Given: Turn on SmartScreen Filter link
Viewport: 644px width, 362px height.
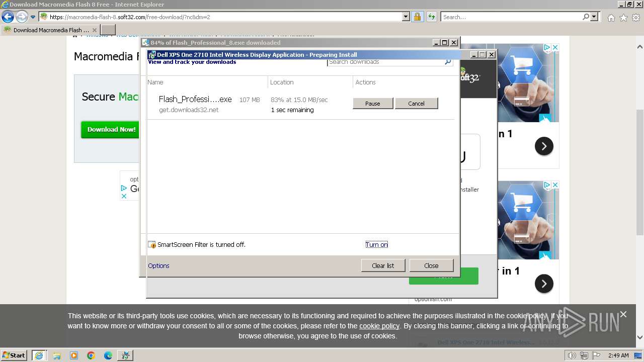Looking at the screenshot, I should click(x=376, y=244).
